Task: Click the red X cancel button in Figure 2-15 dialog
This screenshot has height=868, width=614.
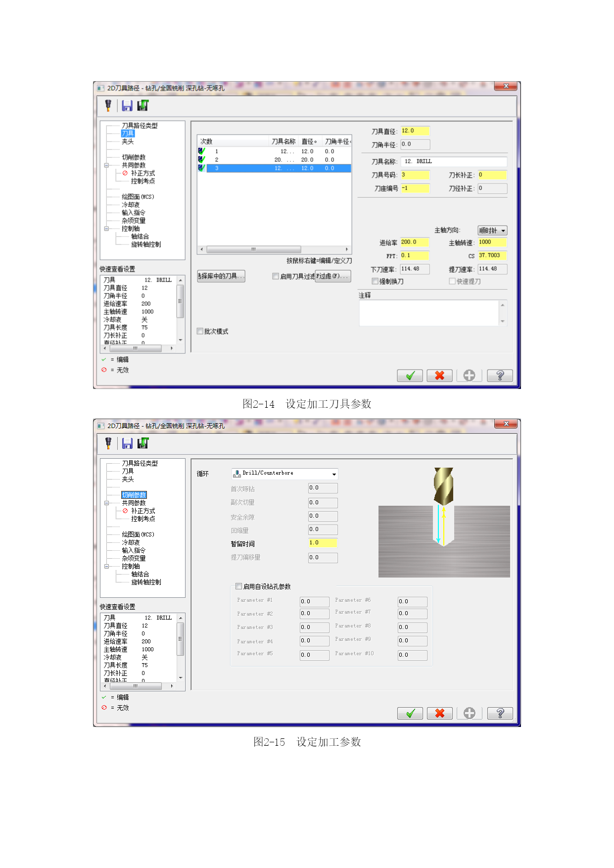Action: tap(440, 713)
